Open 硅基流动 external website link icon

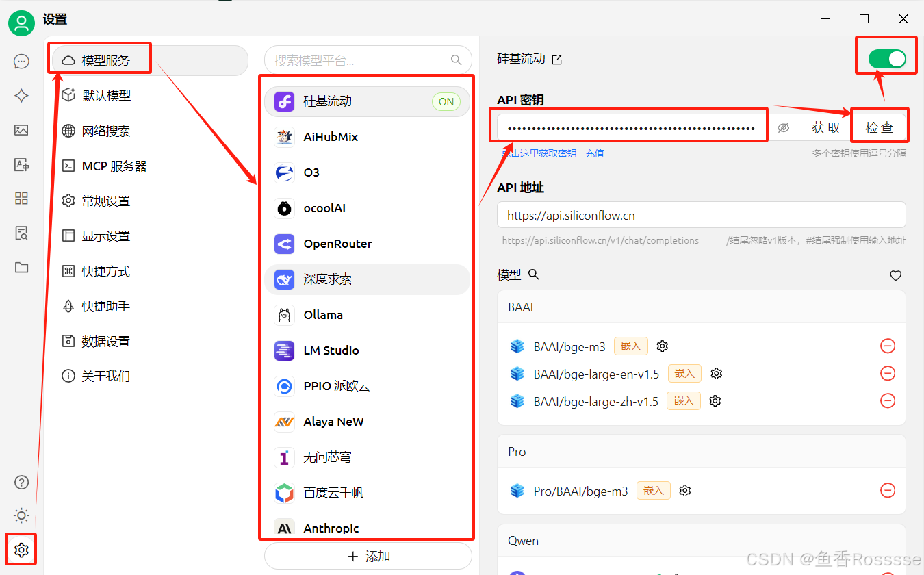[557, 60]
